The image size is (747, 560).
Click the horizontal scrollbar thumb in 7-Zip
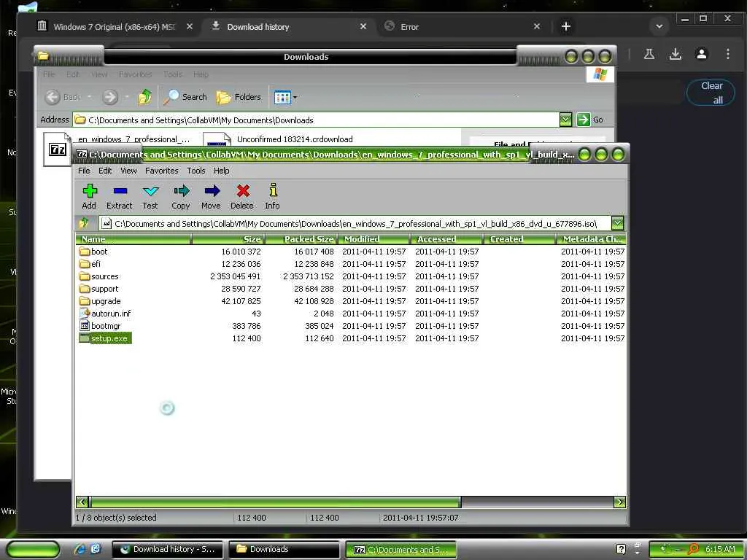click(x=275, y=502)
